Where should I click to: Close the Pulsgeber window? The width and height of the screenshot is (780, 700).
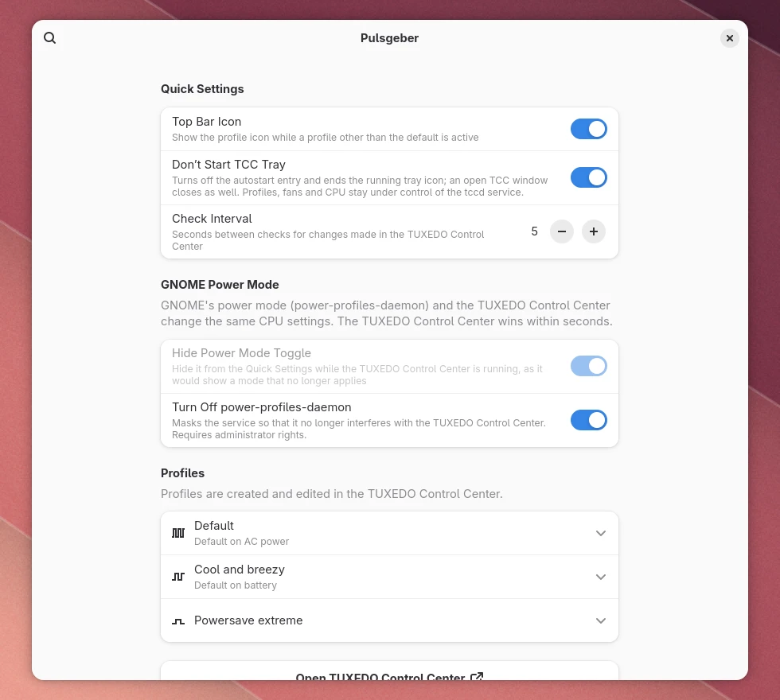point(729,38)
